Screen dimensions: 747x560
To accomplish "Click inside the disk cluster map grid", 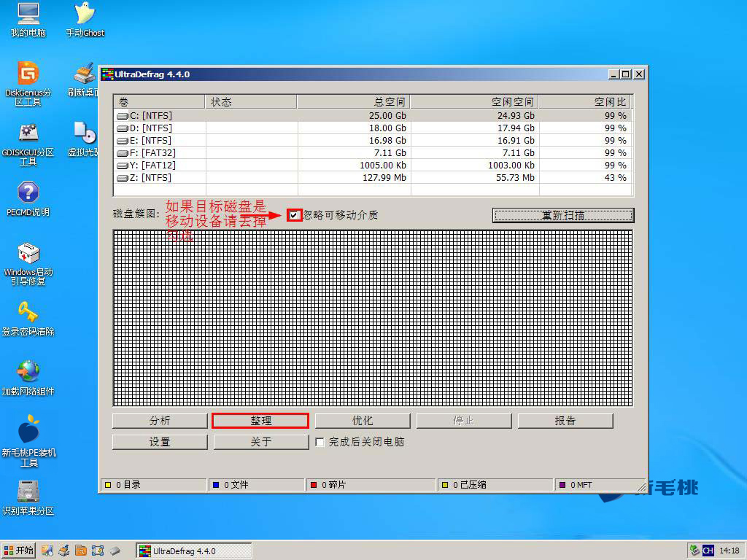I will (373, 318).
